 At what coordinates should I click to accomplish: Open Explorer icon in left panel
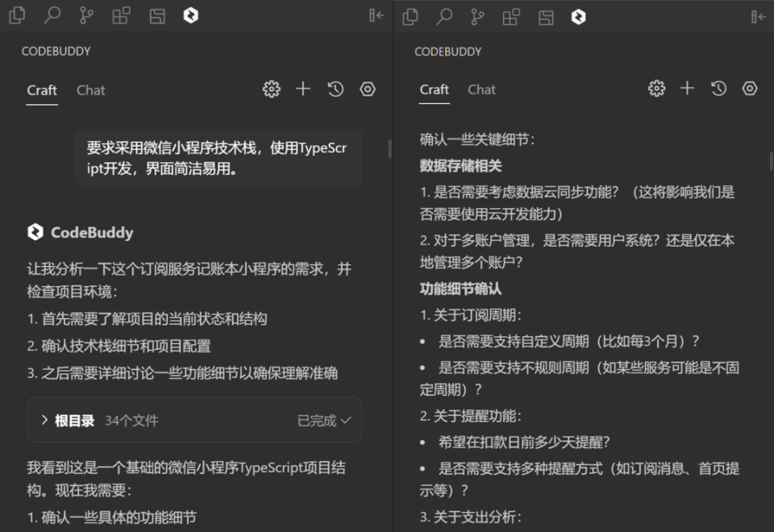(x=17, y=16)
